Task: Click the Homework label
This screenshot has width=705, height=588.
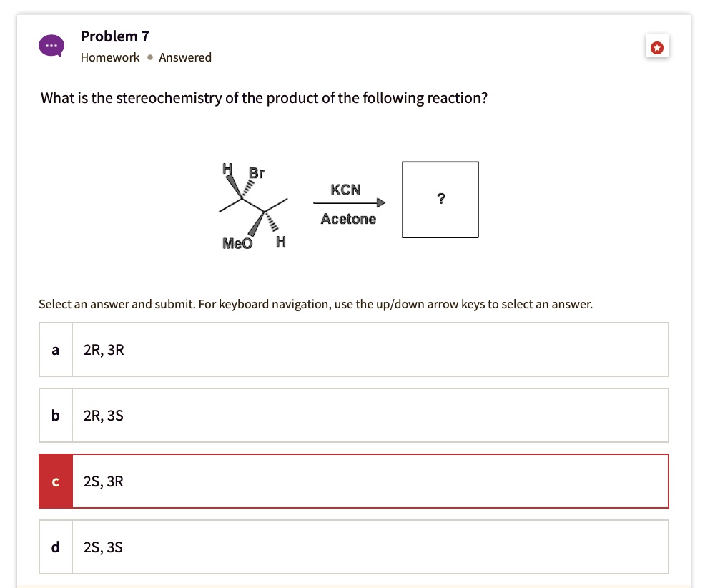Action: click(110, 57)
